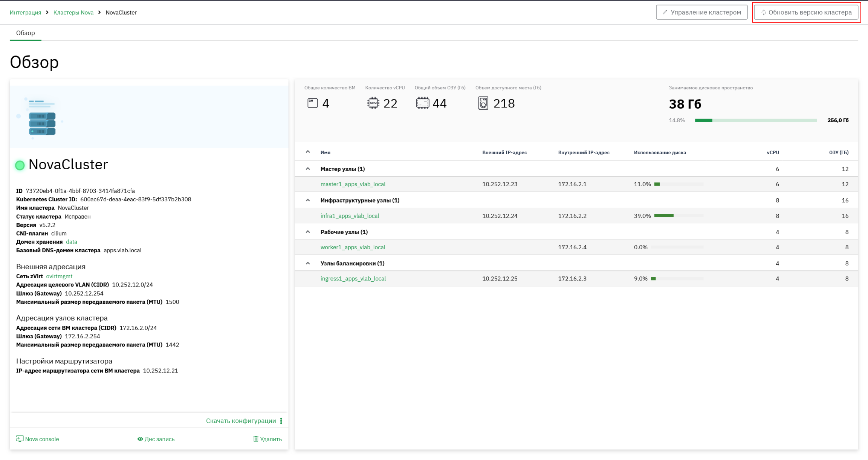This screenshot has height=460, width=868.
Task: Click Обновить версию кластера button
Action: (806, 12)
